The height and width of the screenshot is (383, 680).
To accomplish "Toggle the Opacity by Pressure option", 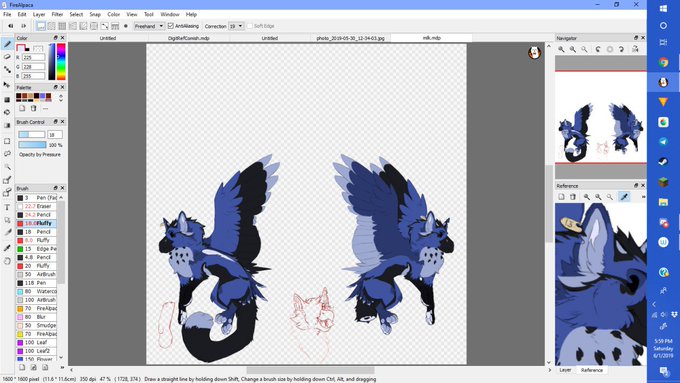I will click(x=40, y=154).
